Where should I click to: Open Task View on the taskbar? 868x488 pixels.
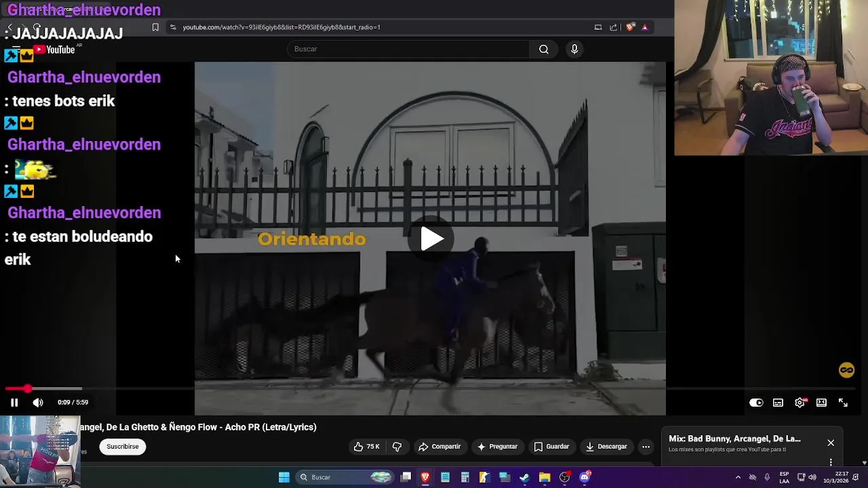click(406, 477)
